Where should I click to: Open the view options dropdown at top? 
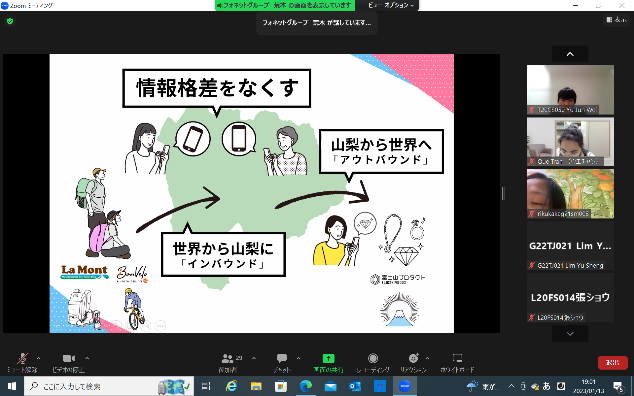(x=391, y=5)
